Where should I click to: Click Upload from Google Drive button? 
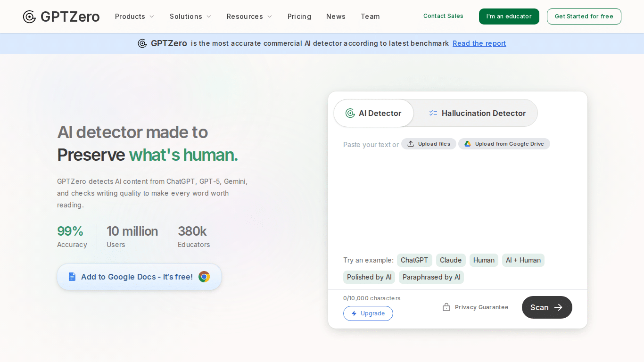[504, 144]
